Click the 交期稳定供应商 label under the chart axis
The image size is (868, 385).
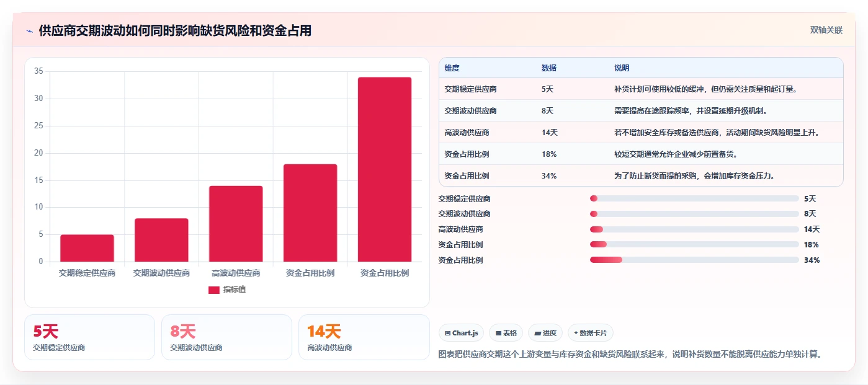87,273
